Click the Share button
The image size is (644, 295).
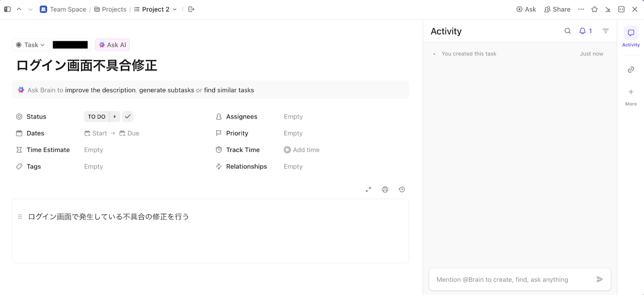557,9
